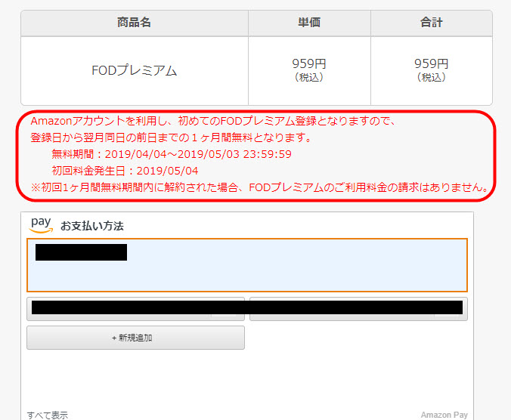Click the 登録日から翌月同日 notice line

pos(171,137)
